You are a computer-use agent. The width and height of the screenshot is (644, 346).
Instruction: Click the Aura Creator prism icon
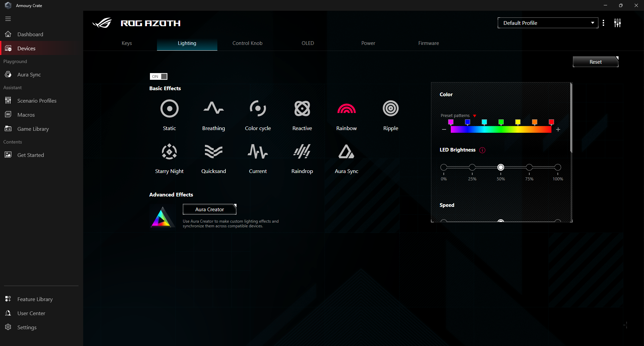click(162, 217)
